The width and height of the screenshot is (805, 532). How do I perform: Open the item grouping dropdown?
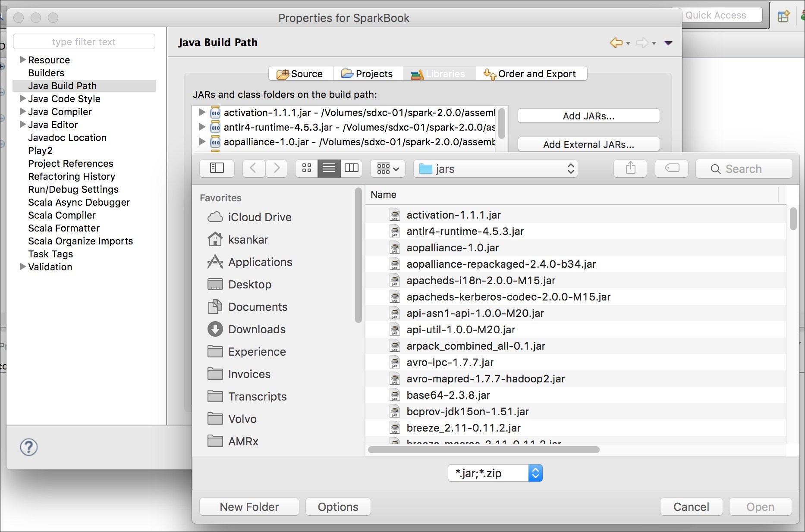click(388, 168)
